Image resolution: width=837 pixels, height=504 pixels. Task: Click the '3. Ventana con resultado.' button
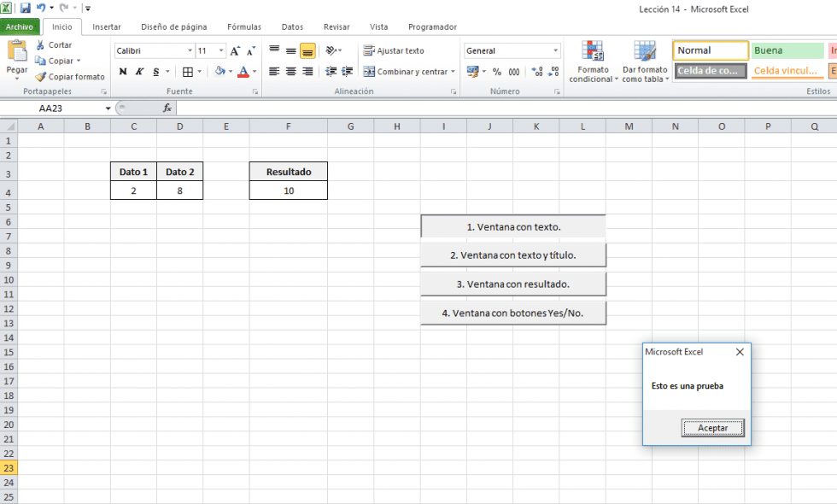click(x=512, y=284)
